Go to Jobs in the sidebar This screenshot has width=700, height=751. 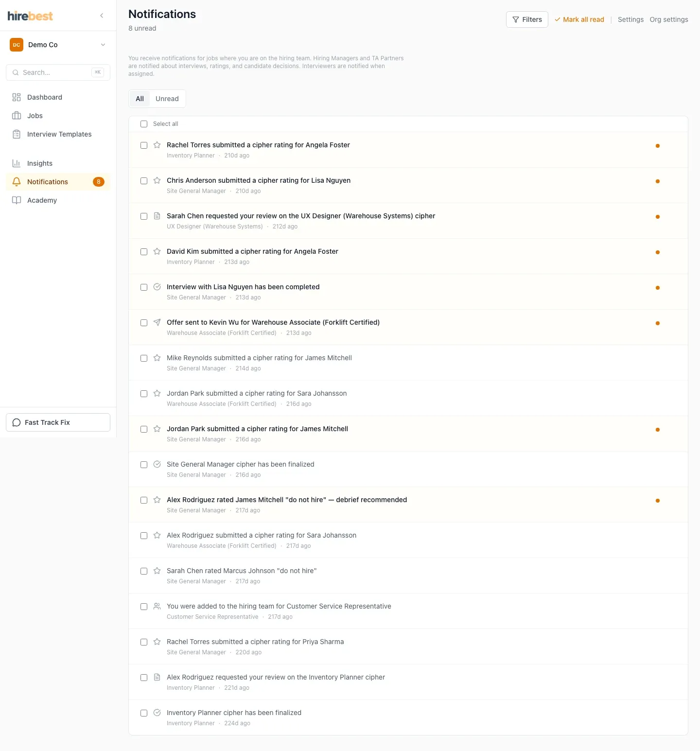(x=58, y=116)
